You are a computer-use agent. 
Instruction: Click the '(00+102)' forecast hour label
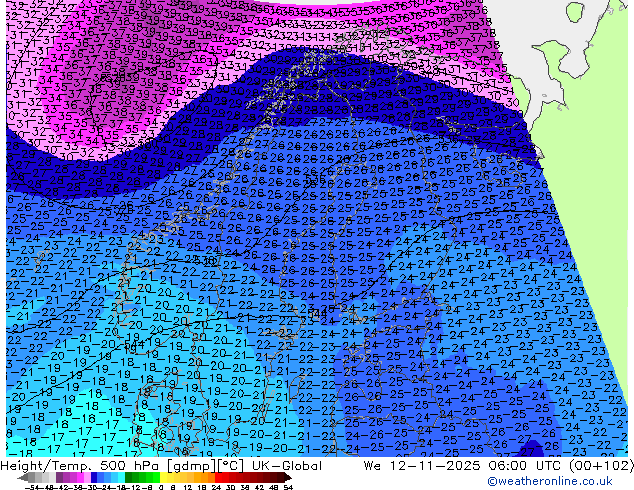(601, 466)
